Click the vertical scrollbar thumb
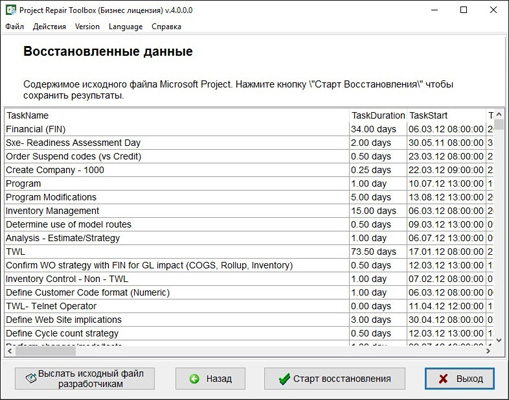 click(499, 124)
